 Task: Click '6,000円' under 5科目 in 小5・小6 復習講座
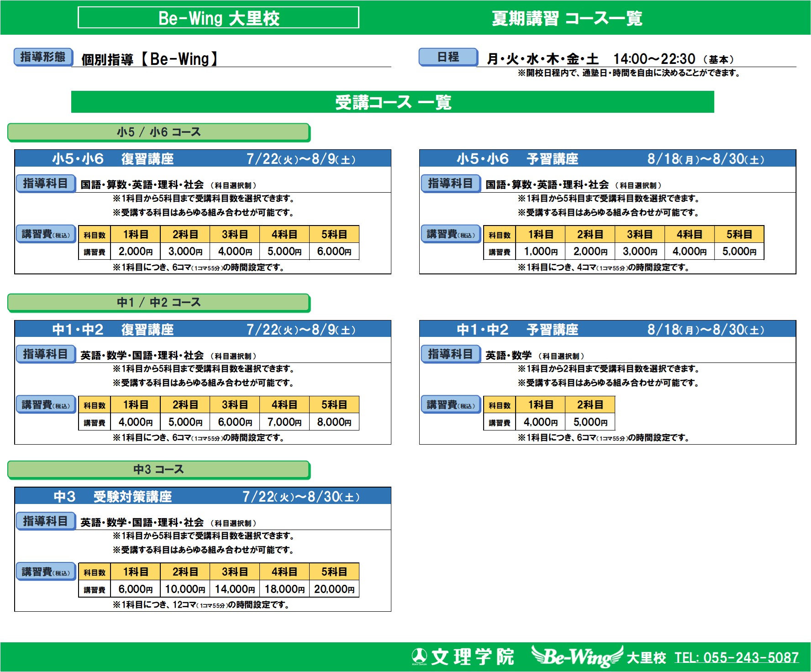click(334, 252)
